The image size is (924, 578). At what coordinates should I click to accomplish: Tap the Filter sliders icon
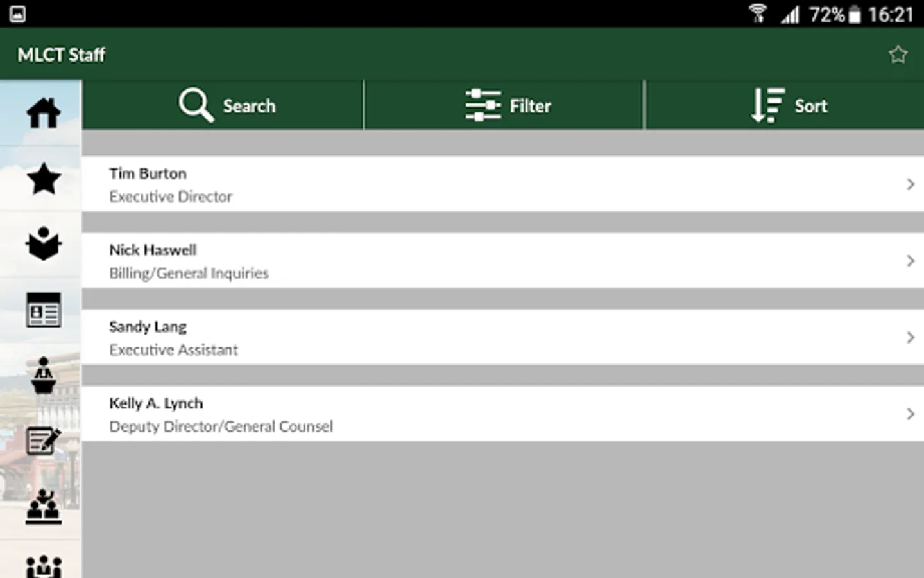(x=483, y=105)
